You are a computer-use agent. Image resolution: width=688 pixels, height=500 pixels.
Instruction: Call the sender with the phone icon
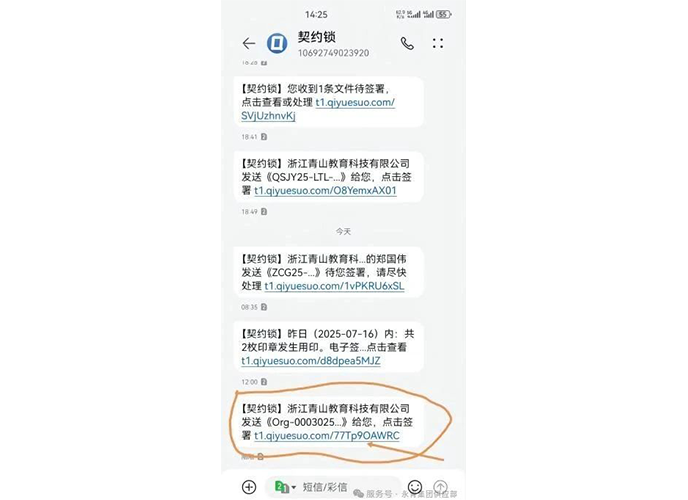click(x=407, y=43)
